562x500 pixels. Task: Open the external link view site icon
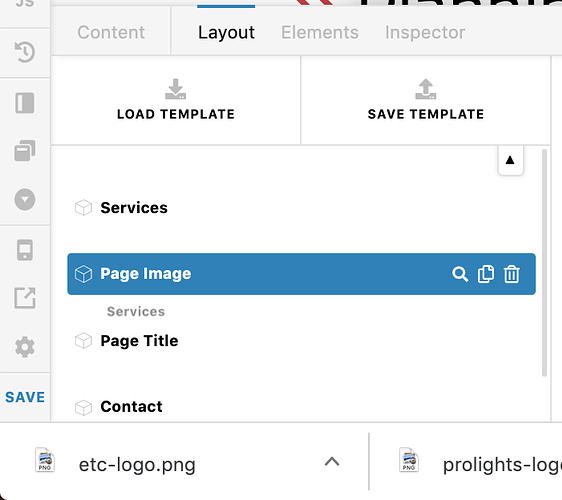(25, 298)
